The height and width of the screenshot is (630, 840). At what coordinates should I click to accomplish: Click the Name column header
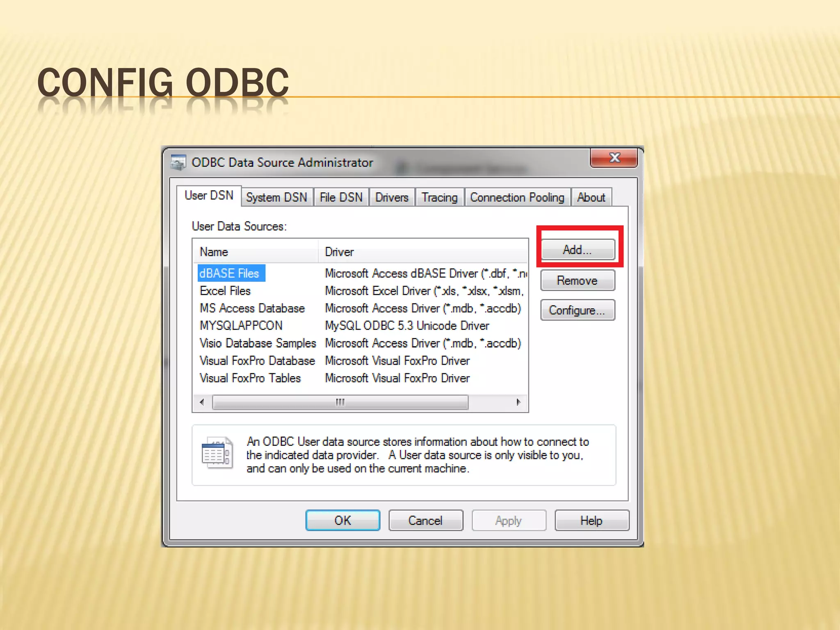256,251
